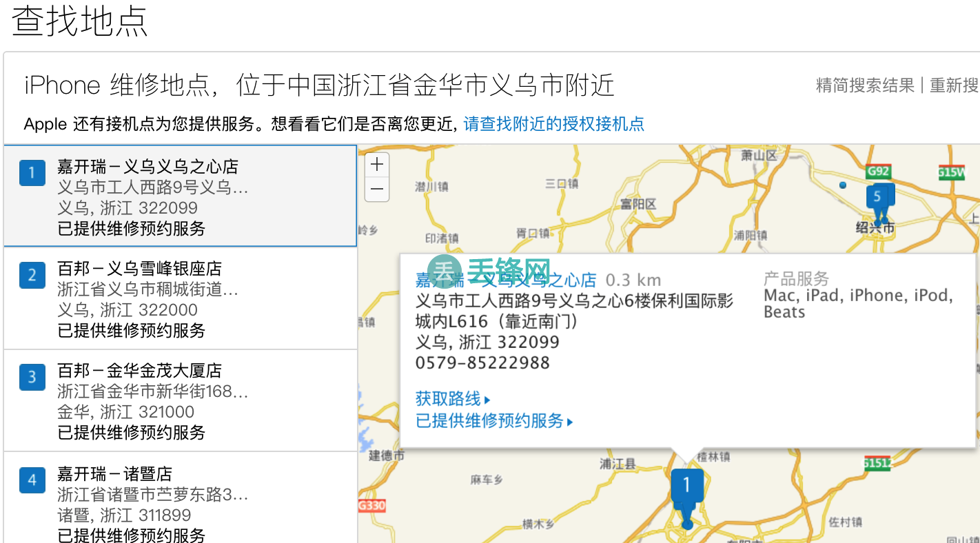Click the number 1 badge for 嘉开瑞－义乌义乌之心店

click(32, 173)
